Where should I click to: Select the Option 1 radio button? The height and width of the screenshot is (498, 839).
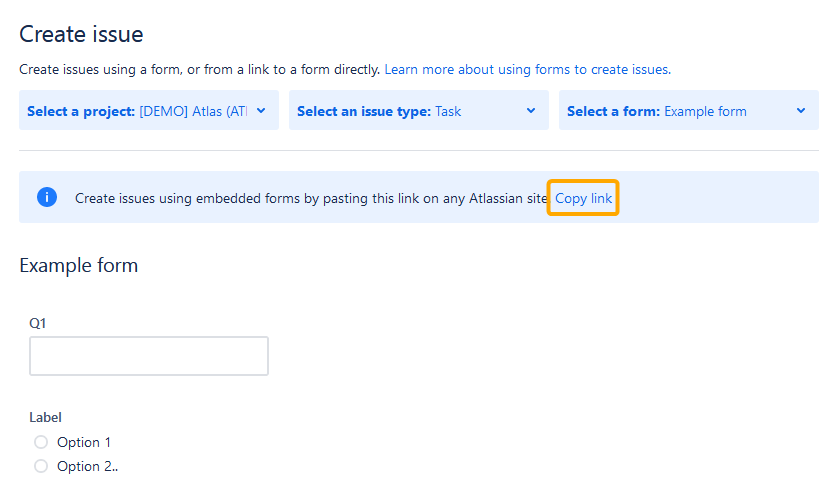point(41,442)
